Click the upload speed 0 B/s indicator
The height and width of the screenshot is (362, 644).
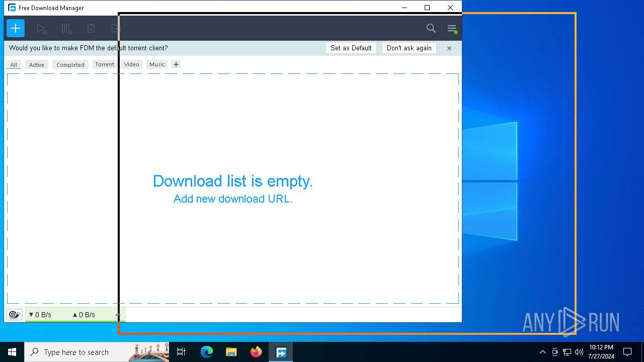84,315
